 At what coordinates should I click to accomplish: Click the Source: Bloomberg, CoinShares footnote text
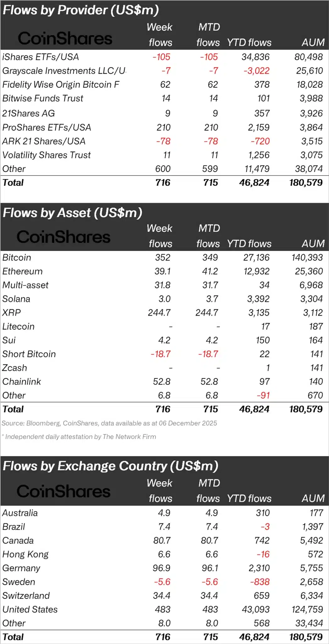tap(109, 423)
